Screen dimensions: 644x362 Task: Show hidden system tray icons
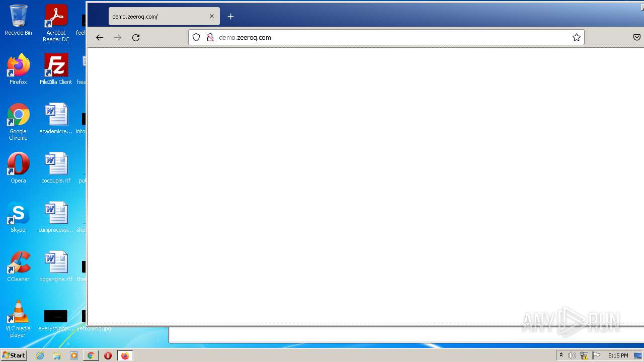click(x=561, y=355)
